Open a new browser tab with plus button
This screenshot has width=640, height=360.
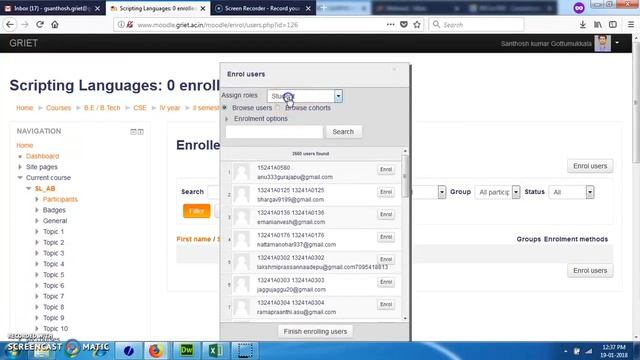tap(323, 8)
